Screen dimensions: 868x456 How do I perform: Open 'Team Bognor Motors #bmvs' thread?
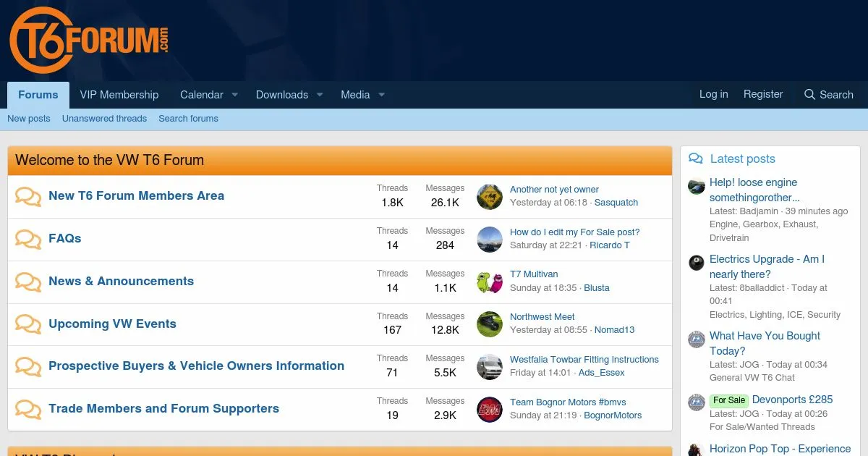pos(568,402)
